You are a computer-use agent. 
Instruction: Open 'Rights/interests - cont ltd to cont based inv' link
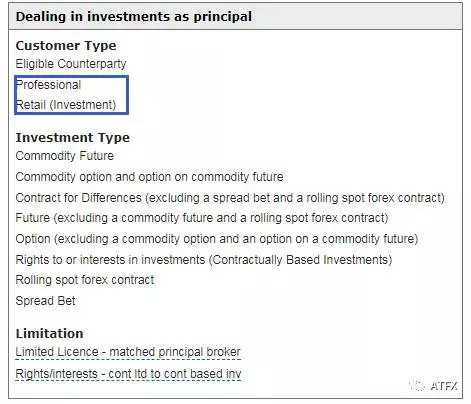click(128, 374)
